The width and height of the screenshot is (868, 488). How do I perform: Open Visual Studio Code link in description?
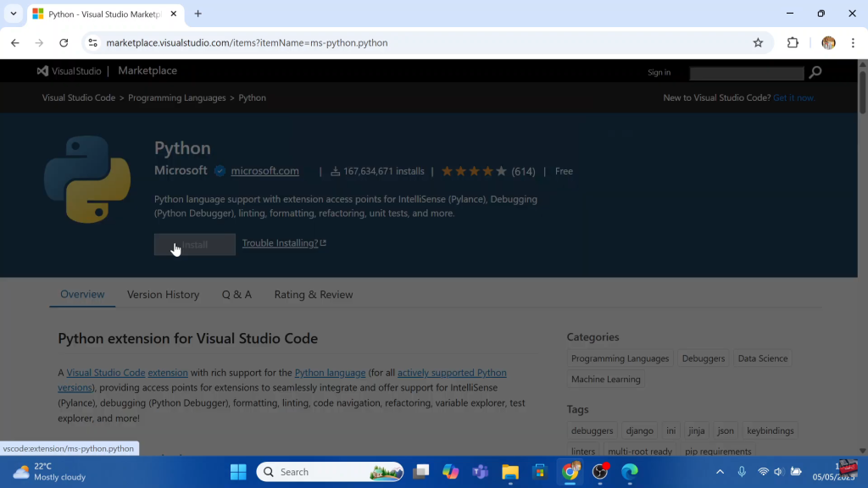coord(106,373)
